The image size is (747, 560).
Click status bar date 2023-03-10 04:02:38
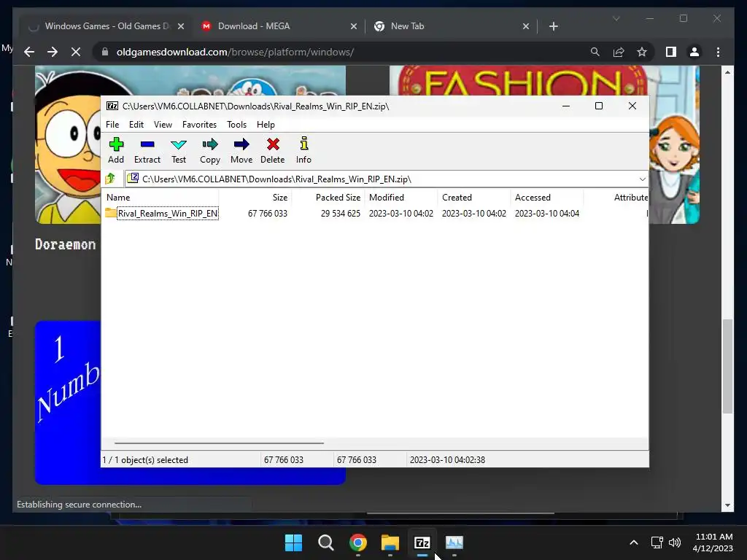click(x=447, y=460)
